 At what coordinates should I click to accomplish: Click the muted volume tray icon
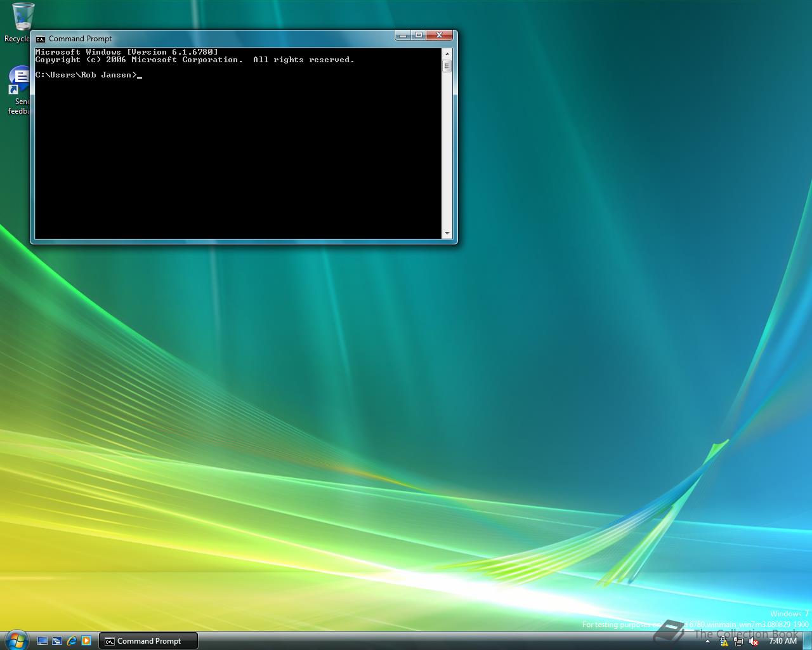click(x=754, y=641)
